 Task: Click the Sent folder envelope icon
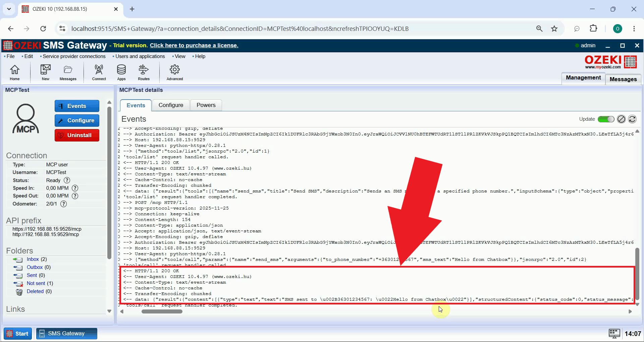click(x=18, y=276)
